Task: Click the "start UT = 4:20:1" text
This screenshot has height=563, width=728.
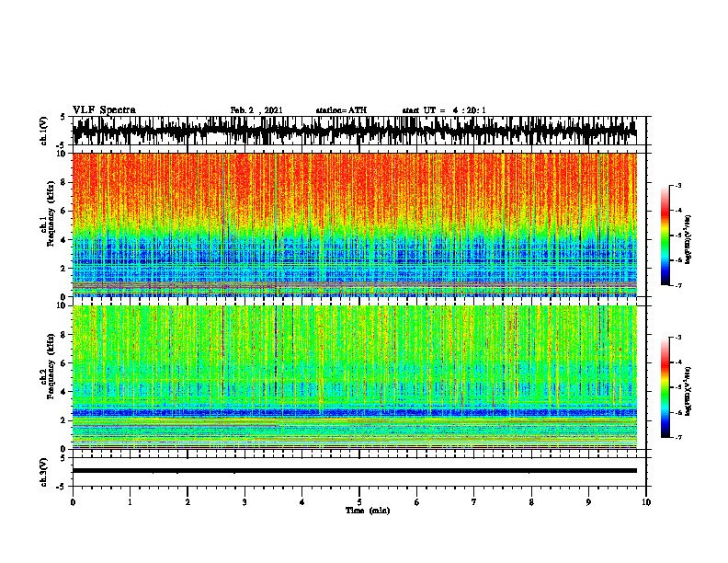Action: (444, 110)
